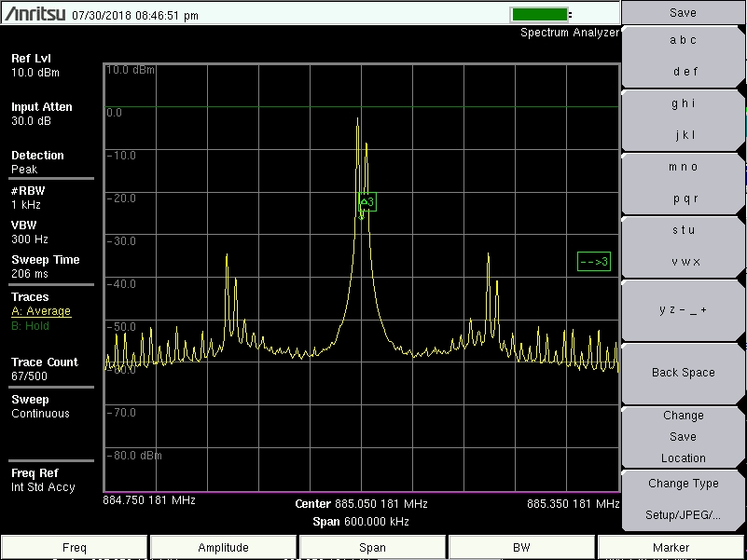Click the #RBW 1 kHz setting
747x560 pixels.
point(28,198)
